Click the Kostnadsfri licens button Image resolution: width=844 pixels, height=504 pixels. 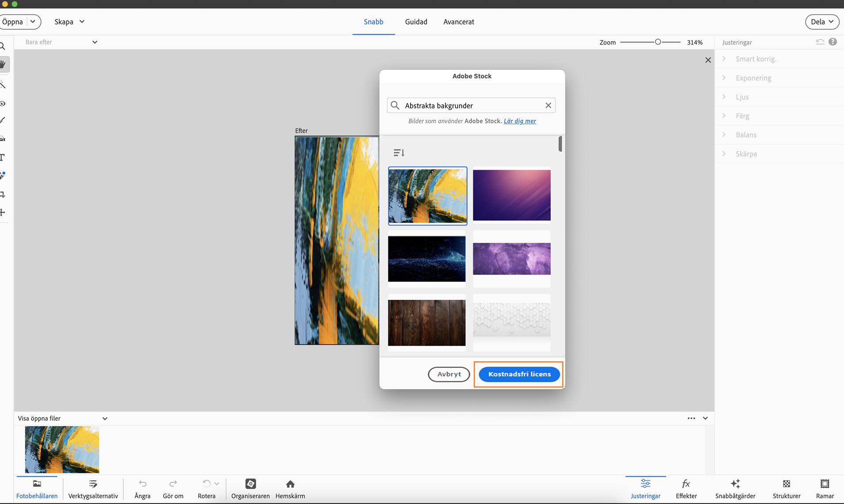click(x=519, y=374)
